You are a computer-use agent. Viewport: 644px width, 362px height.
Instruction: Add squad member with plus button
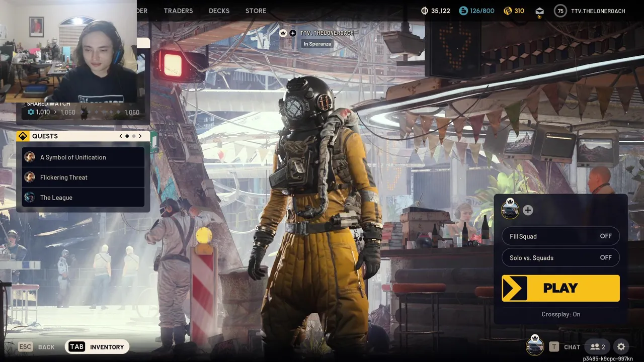528,210
